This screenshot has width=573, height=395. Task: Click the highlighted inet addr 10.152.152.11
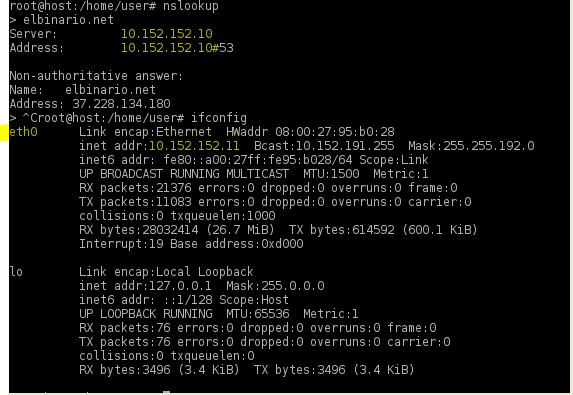tap(194, 146)
